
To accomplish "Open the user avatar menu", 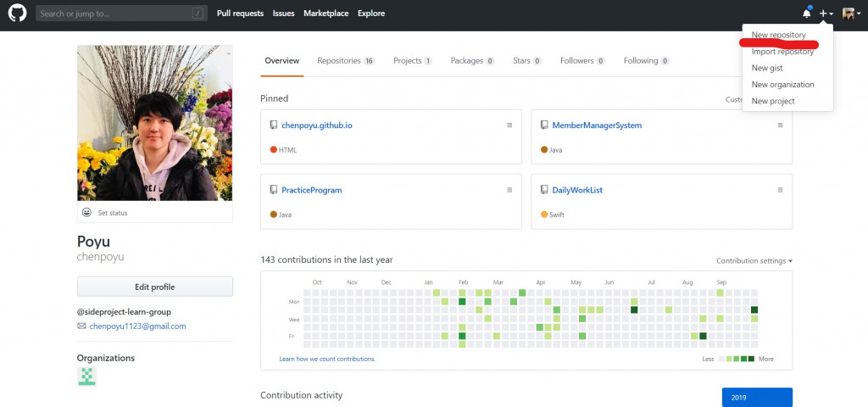I will coord(849,14).
